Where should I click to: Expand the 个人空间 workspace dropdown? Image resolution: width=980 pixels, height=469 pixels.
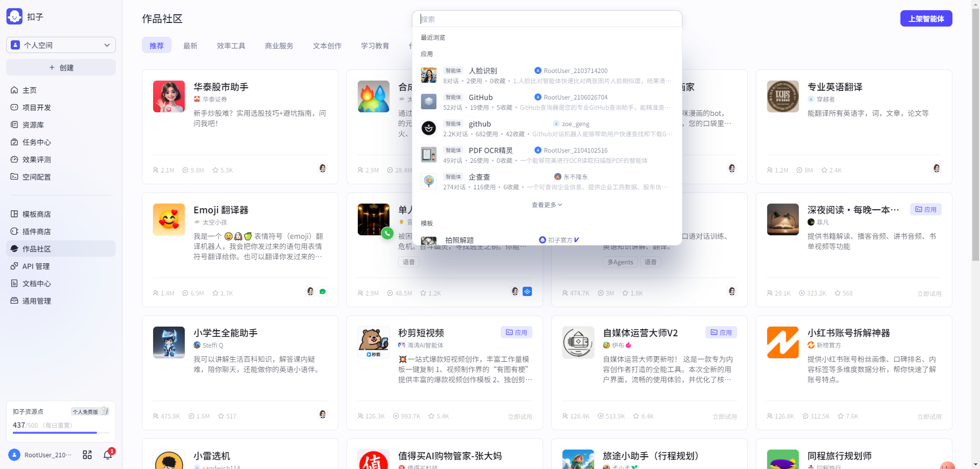[61, 45]
